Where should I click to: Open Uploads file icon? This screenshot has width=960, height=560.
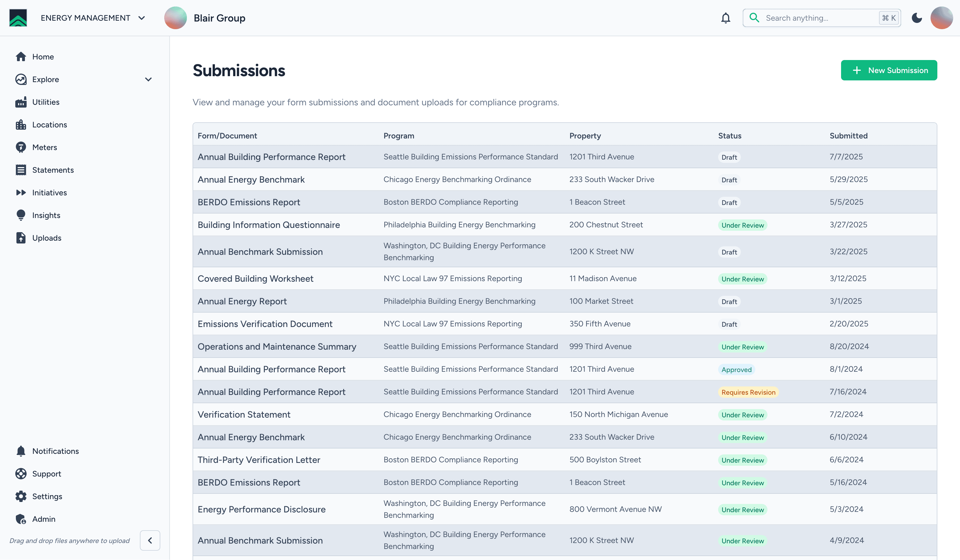coord(21,238)
